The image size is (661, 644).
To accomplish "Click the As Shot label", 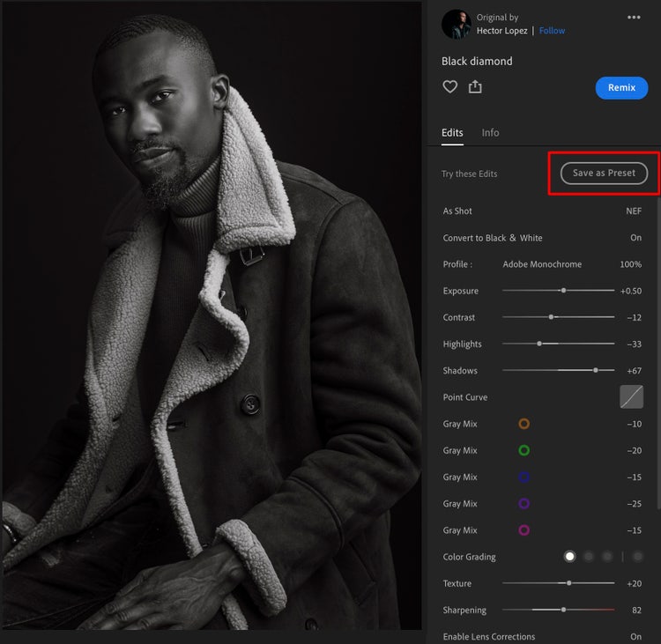I will (457, 211).
